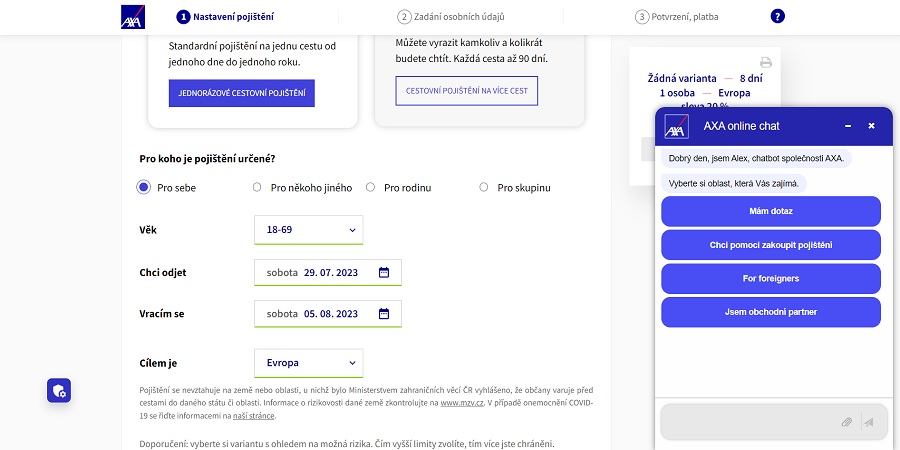
Task: Go to step 3 Potvrzení, platba
Action: (677, 17)
